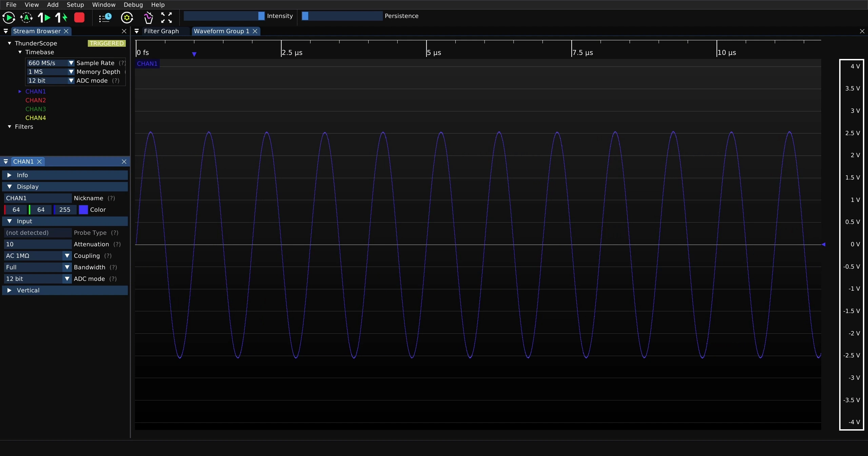Open the timebase ADC mode dropdown
868x456 pixels.
[x=51, y=81]
